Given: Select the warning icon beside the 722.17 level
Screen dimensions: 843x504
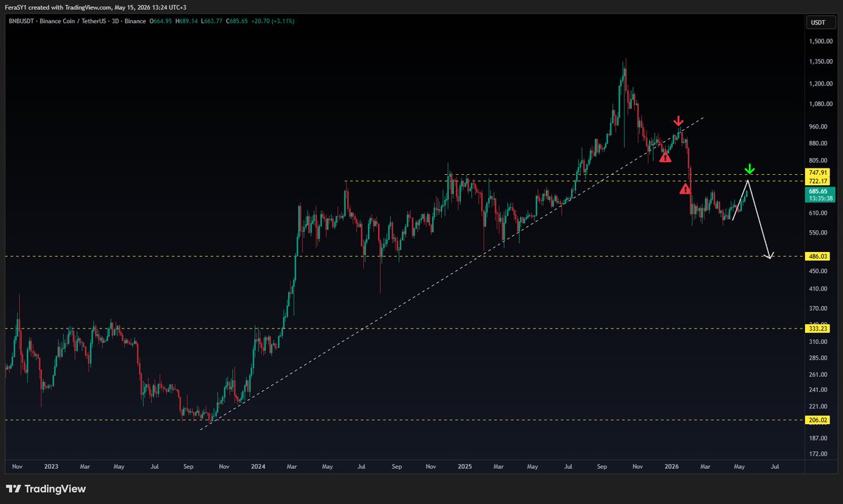Looking at the screenshot, I should click(x=686, y=188).
